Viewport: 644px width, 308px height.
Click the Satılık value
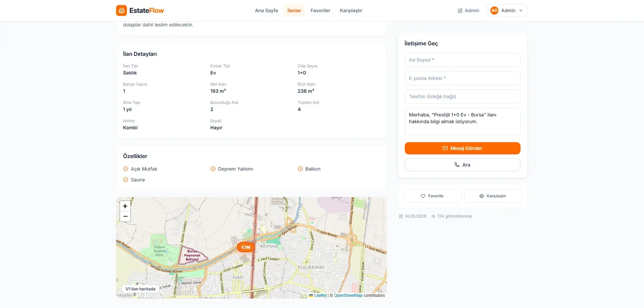130,73
